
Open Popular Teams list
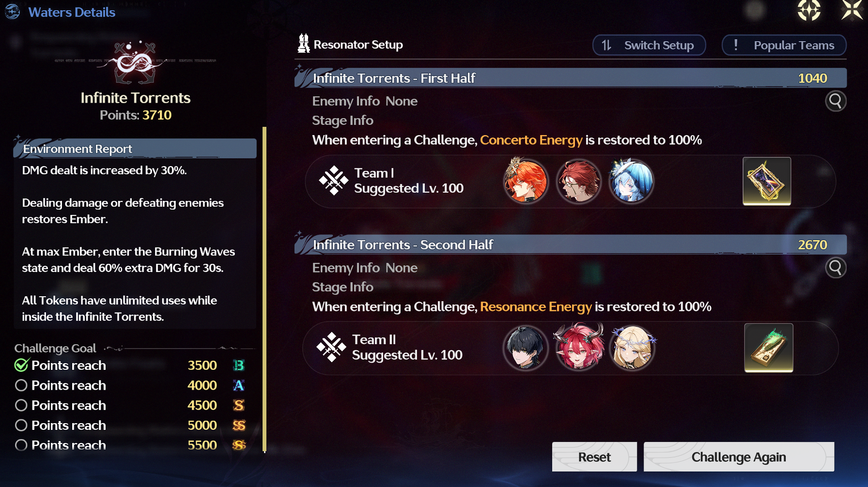tap(784, 45)
